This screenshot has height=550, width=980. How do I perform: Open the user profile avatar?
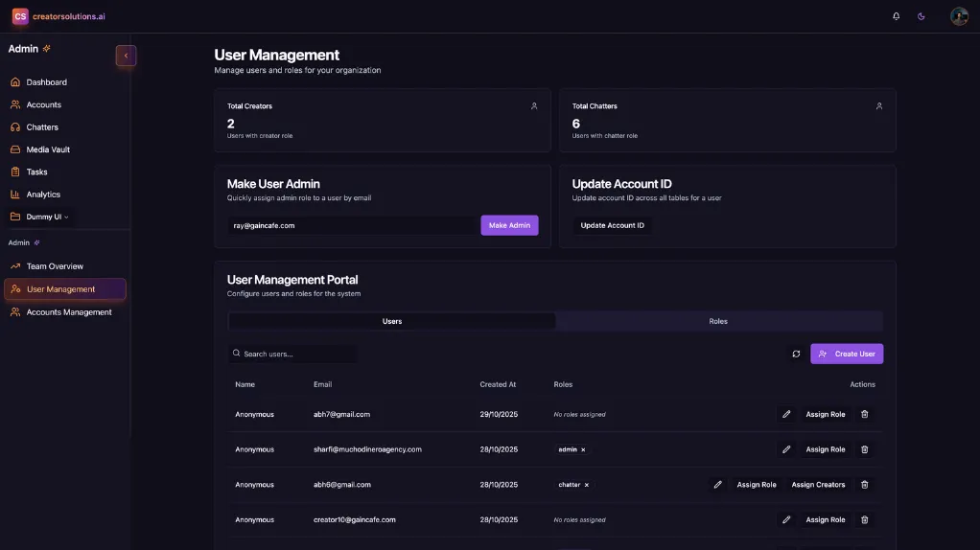click(x=958, y=16)
